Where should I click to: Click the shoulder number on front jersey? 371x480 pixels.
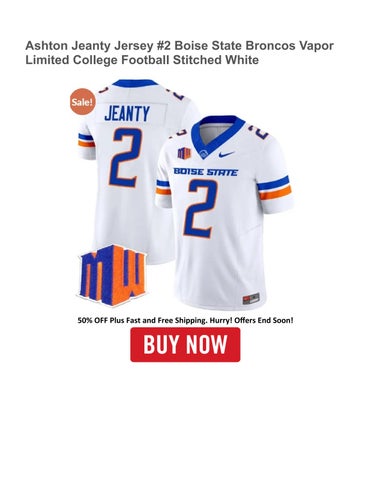(258, 130)
